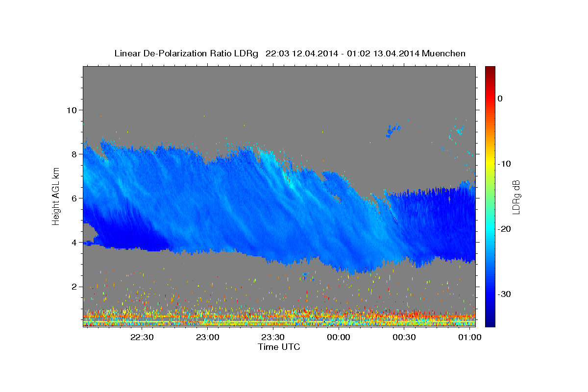This screenshot has width=588, height=392.
Task: Click the colorbar value label -20
Action: tap(505, 229)
